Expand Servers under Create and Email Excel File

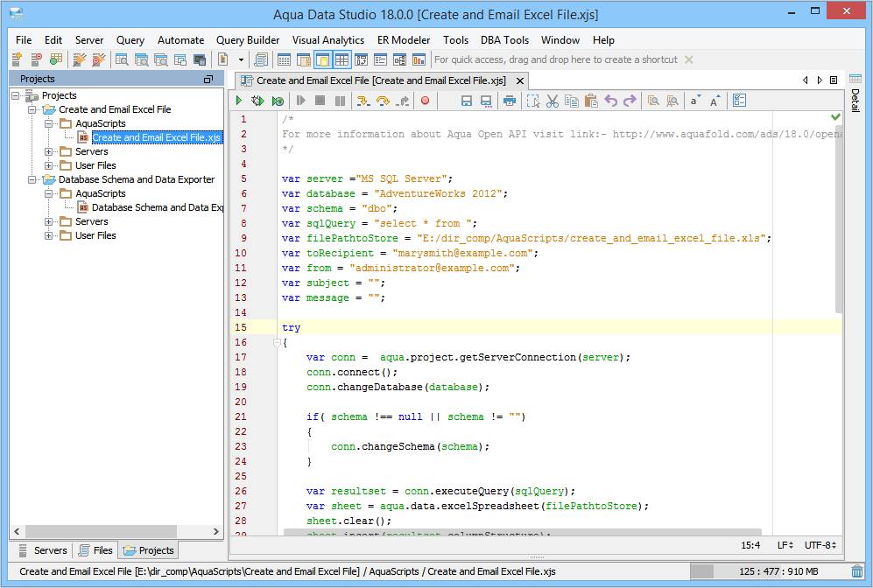pos(49,151)
